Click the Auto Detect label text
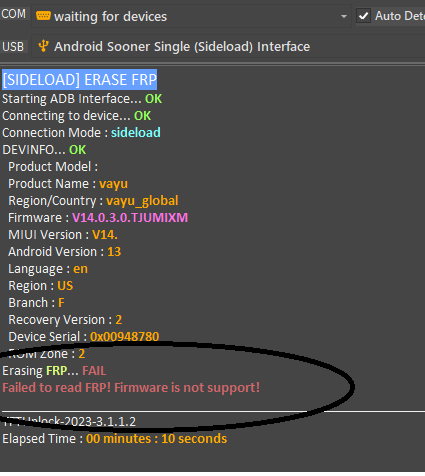This screenshot has width=425, height=476. tap(400, 16)
